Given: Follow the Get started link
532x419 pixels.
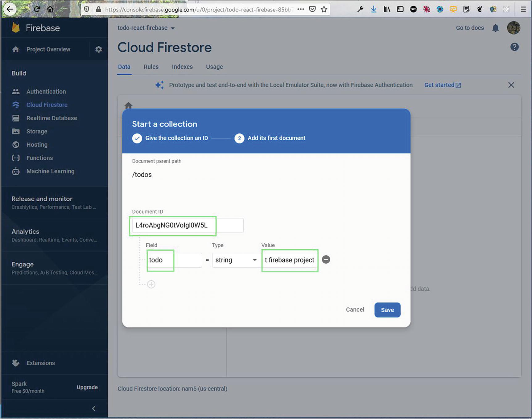Looking at the screenshot, I should point(442,85).
